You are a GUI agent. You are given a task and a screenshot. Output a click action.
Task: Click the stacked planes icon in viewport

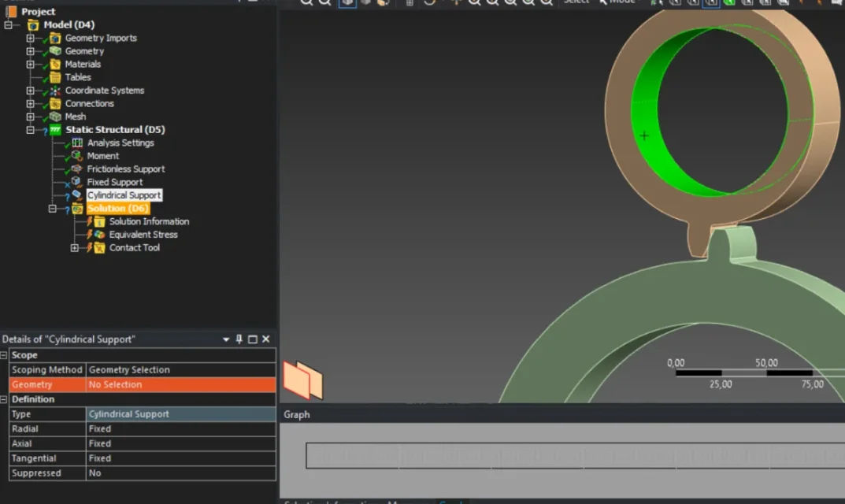tap(302, 380)
